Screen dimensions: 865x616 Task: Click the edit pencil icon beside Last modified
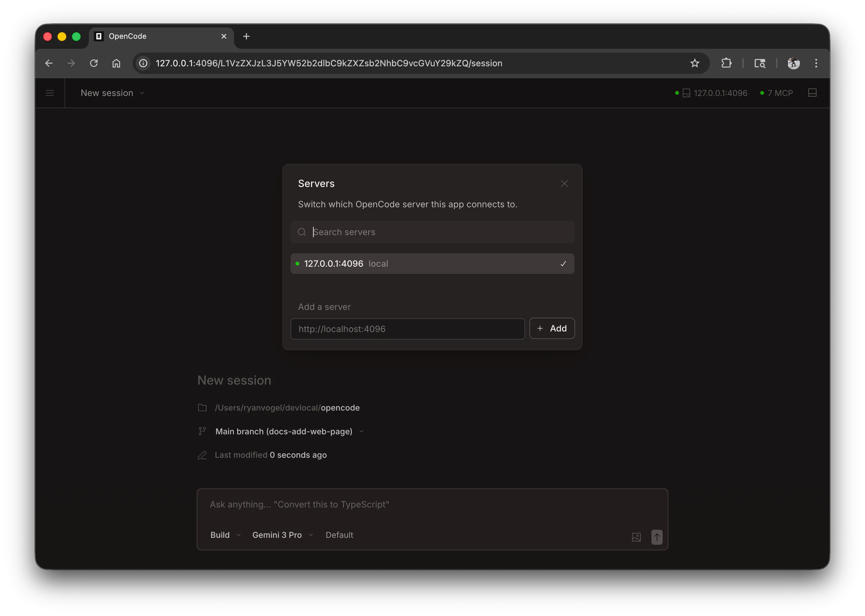click(202, 455)
